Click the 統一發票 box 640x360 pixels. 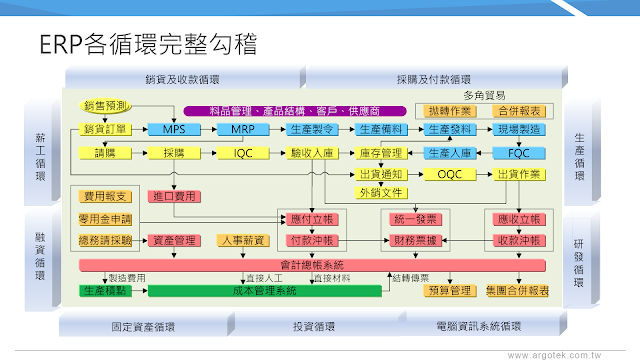point(416,219)
